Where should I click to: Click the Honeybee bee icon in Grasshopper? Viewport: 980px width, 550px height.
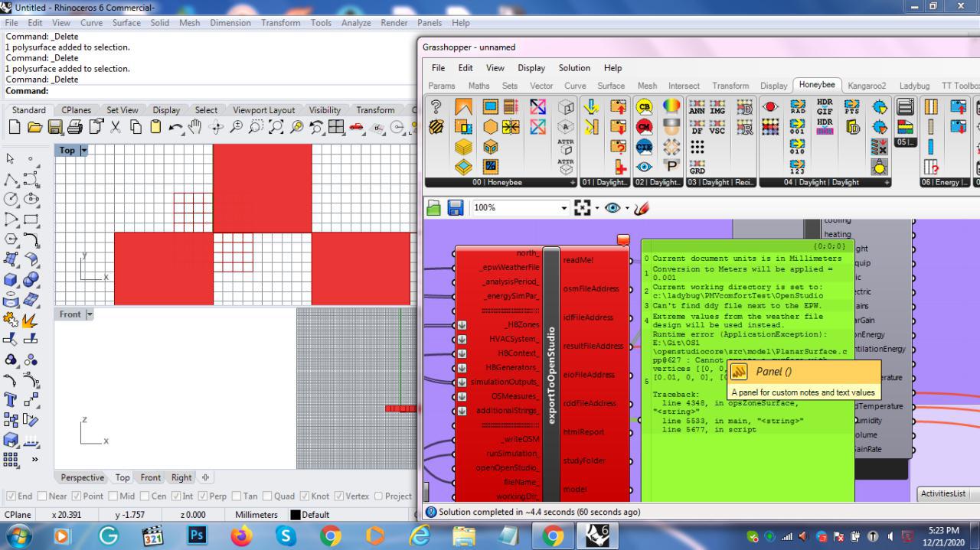pos(436,126)
